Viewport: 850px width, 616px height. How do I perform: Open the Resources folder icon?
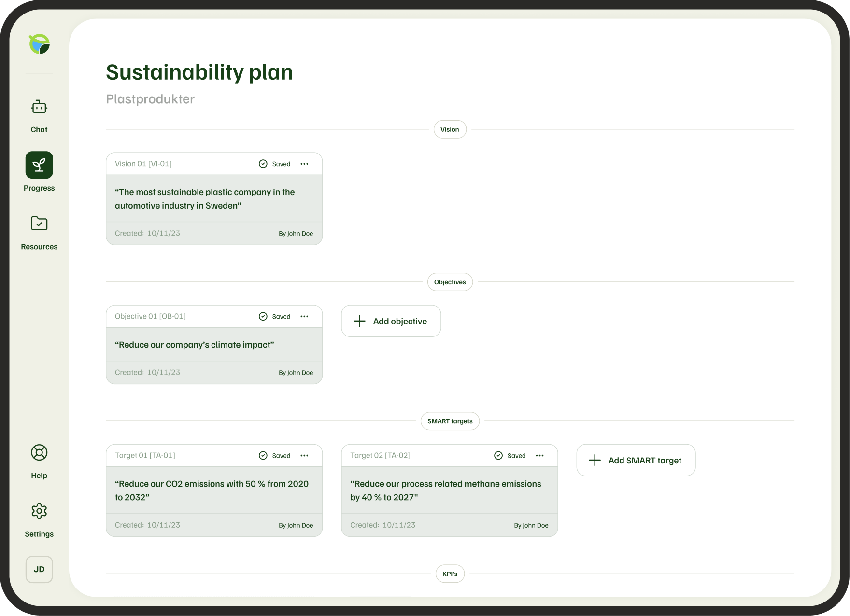[39, 224]
